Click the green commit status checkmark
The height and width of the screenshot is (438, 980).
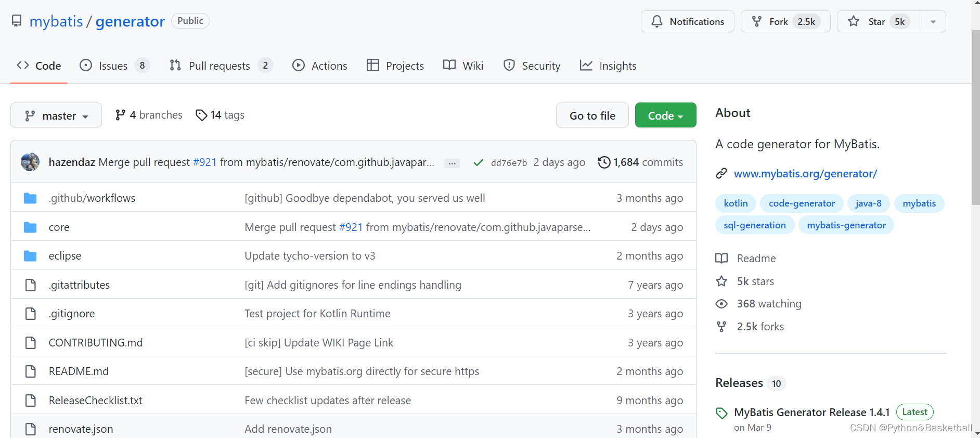(478, 163)
